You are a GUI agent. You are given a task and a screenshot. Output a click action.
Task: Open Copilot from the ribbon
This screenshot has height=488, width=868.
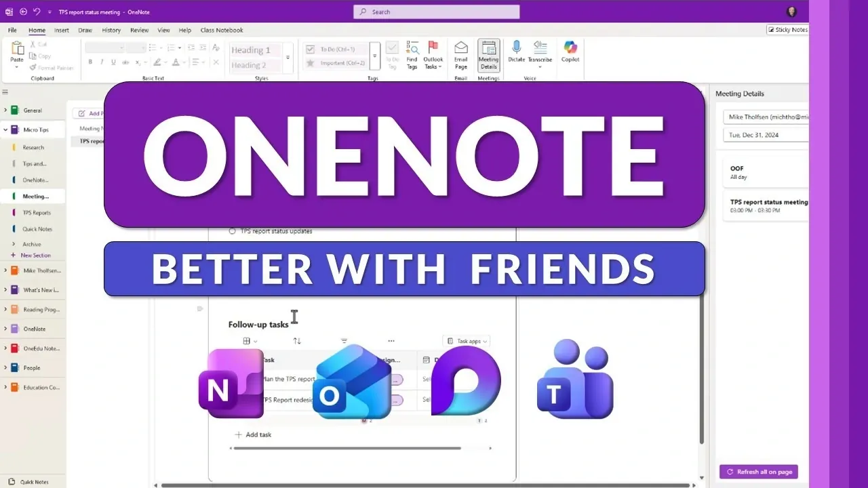click(570, 48)
